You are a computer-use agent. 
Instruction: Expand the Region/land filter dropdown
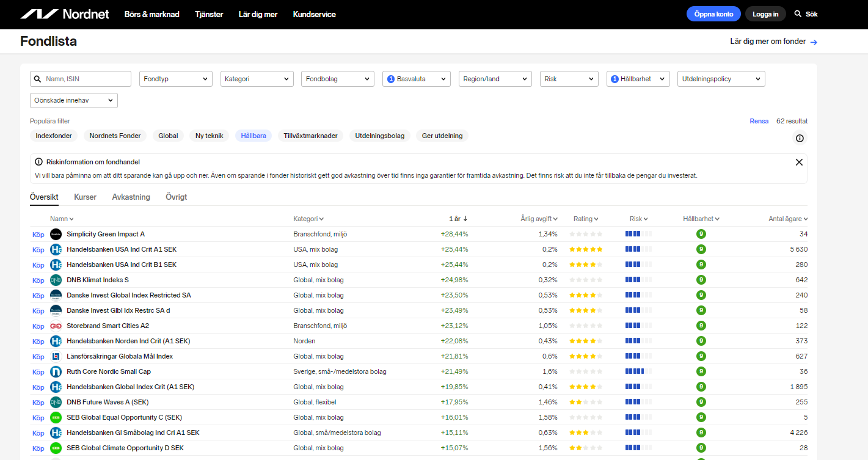click(495, 79)
